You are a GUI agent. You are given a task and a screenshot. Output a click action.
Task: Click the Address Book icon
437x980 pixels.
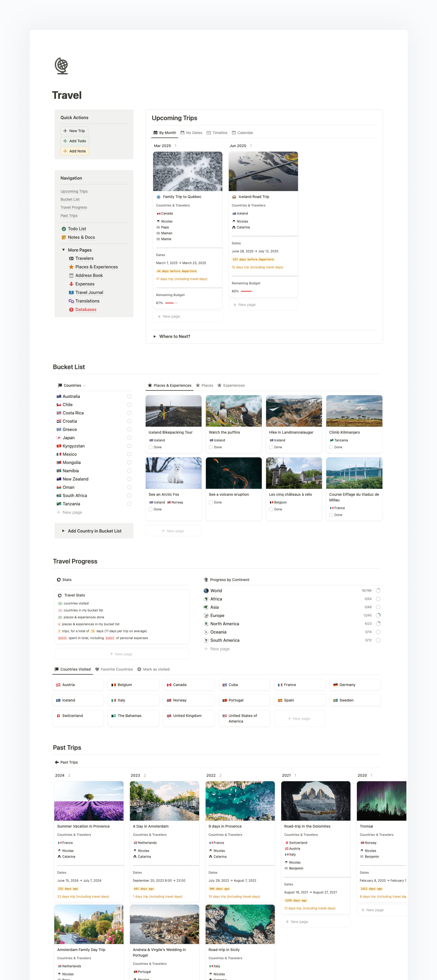pyautogui.click(x=71, y=275)
